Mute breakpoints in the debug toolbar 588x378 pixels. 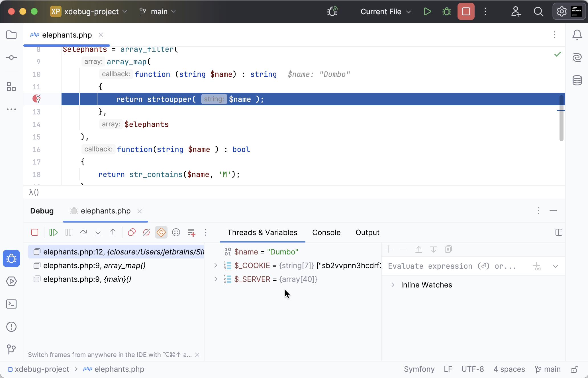click(146, 232)
